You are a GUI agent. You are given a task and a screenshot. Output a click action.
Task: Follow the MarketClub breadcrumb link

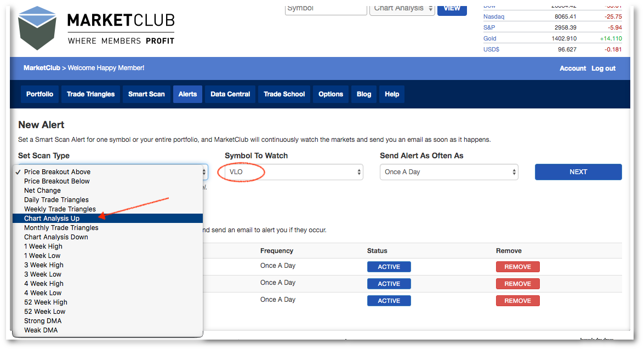click(42, 68)
